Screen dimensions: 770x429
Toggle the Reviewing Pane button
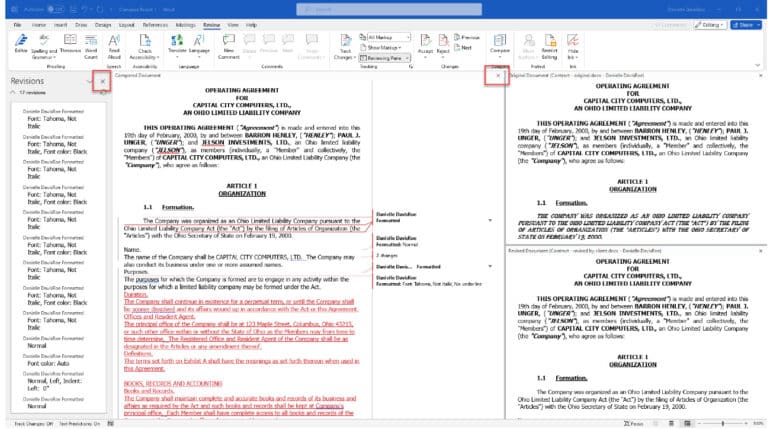[384, 58]
